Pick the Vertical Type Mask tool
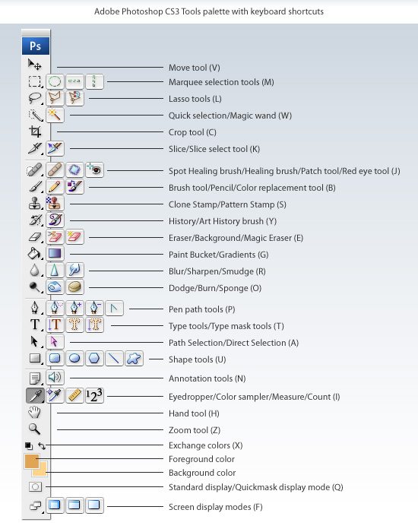This screenshot has height=532, width=418. click(94, 325)
